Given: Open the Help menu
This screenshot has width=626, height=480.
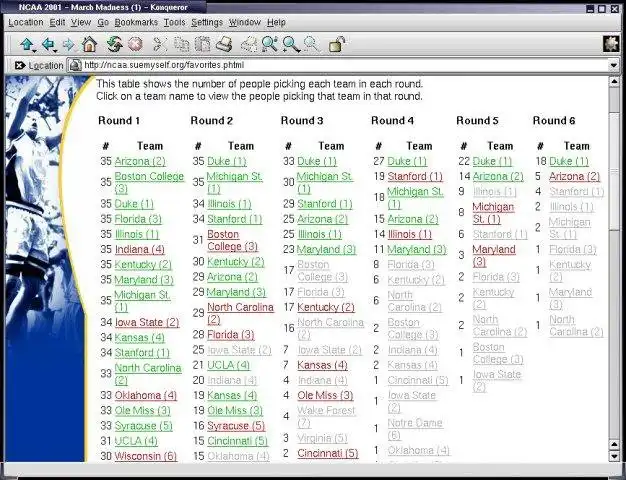Looking at the screenshot, I should [x=276, y=22].
